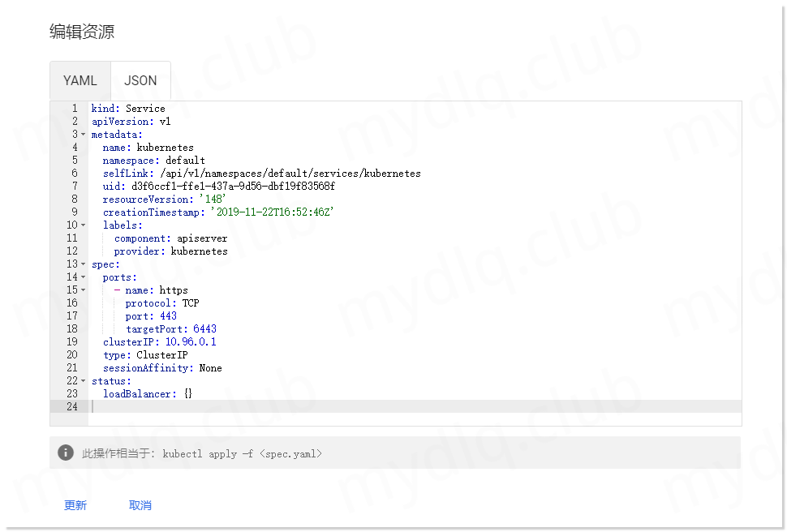This screenshot has height=532, width=787.
Task: Collapse the '- name: https' fold arrow
Action: [84, 290]
